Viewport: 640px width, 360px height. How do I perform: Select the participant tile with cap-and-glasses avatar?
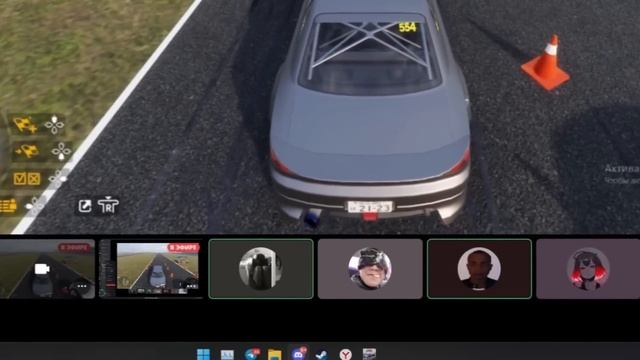click(x=370, y=269)
